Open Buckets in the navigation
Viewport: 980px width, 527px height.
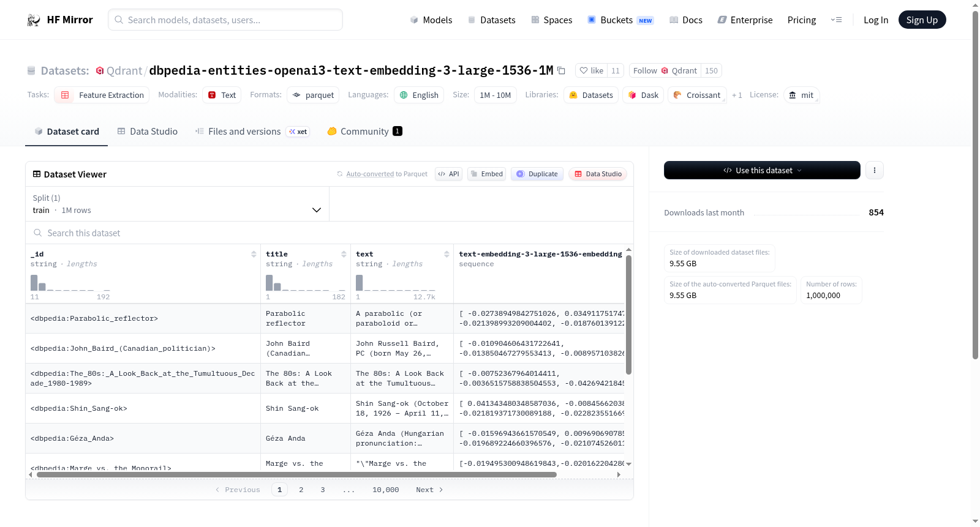click(x=620, y=20)
